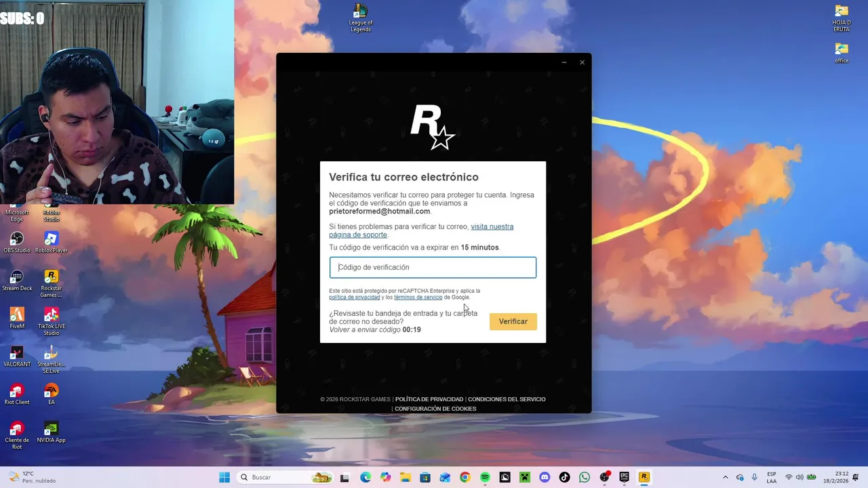Select the Cliente de Riot desktop icon
The height and width of the screenshot is (488, 868).
pos(17,436)
